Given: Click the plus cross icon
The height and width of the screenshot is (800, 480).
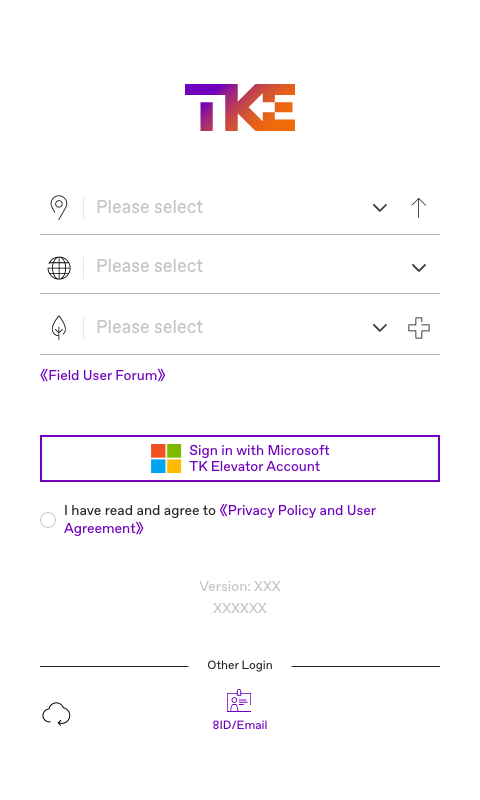Looking at the screenshot, I should tap(419, 328).
